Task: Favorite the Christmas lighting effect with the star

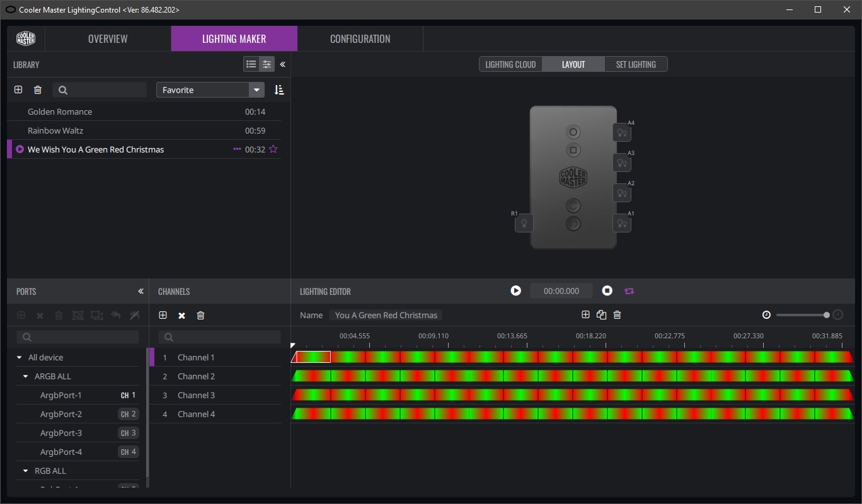Action: click(x=273, y=149)
